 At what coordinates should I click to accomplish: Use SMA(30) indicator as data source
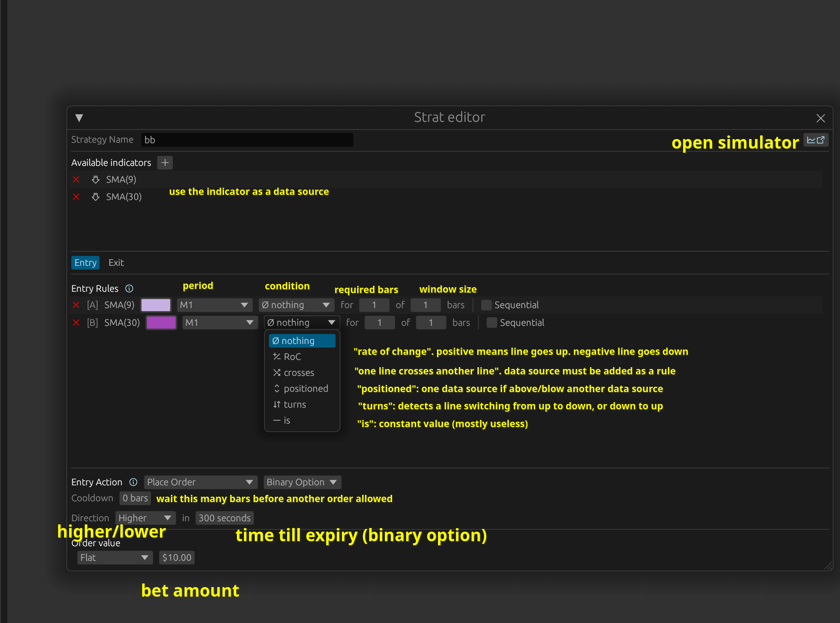(x=95, y=197)
